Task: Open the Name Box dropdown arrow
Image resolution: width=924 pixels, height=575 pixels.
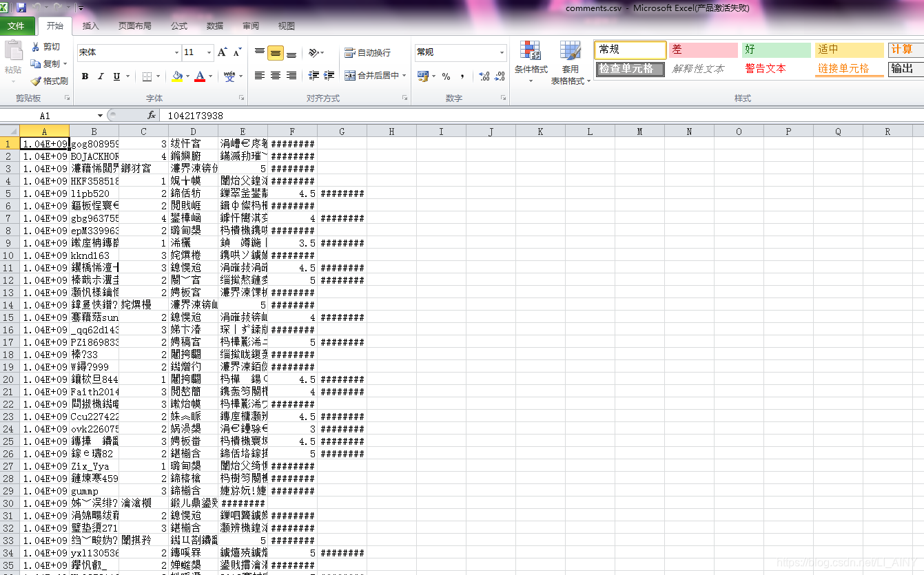Action: [100, 116]
